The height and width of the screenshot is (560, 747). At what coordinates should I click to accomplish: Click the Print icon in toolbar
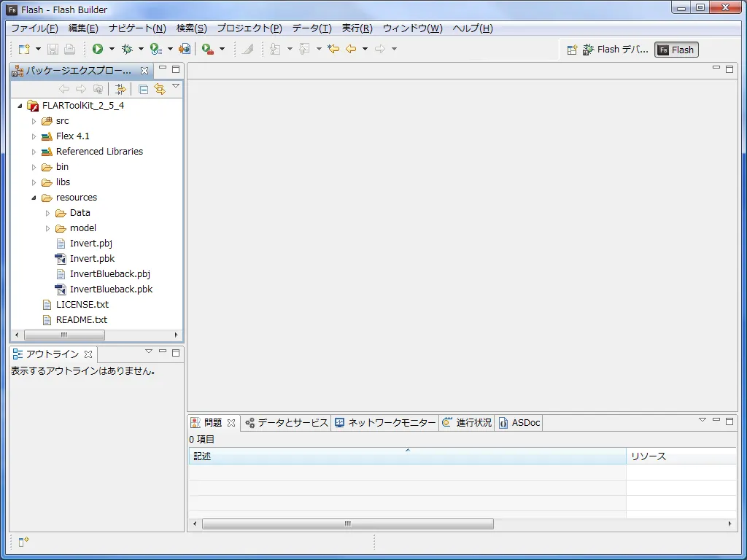tap(69, 49)
